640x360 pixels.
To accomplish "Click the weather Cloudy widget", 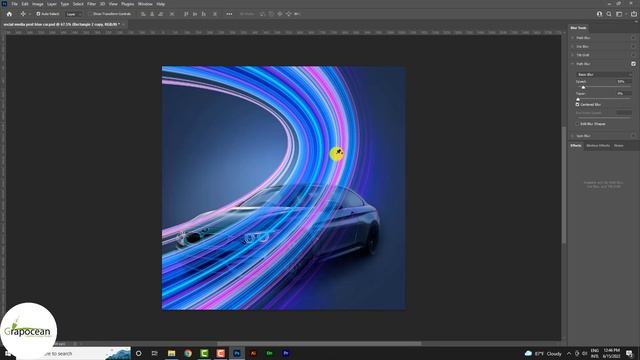I will tap(544, 353).
